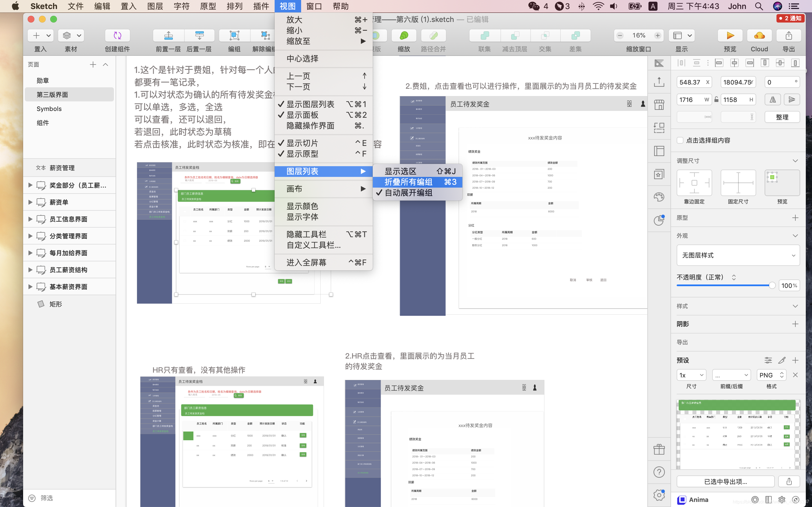Viewport: 812px width, 507px height.
Task: Click the 后置一层 send backward icon
Action: 199,35
